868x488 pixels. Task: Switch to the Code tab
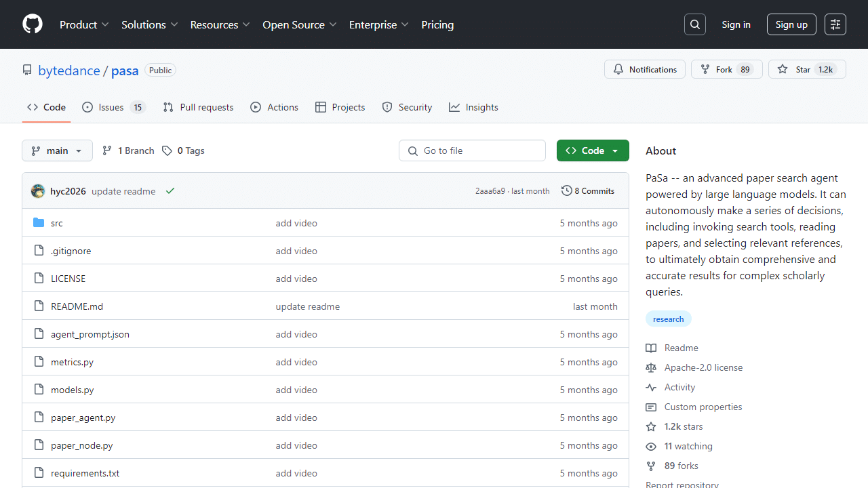tap(46, 107)
